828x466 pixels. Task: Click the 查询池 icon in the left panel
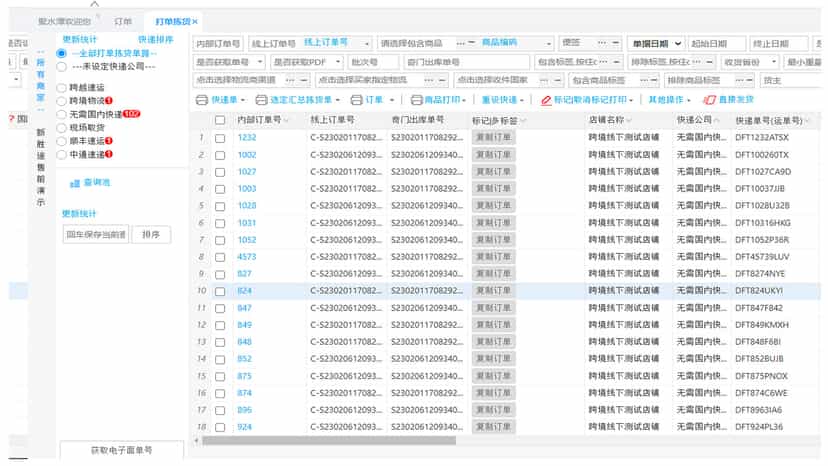click(74, 183)
